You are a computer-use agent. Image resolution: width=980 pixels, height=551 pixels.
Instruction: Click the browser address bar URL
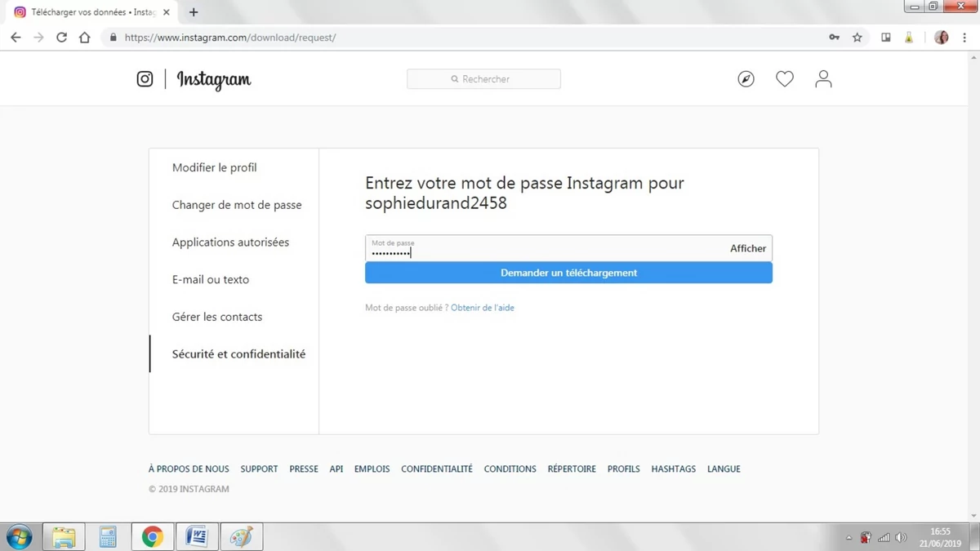click(x=229, y=38)
